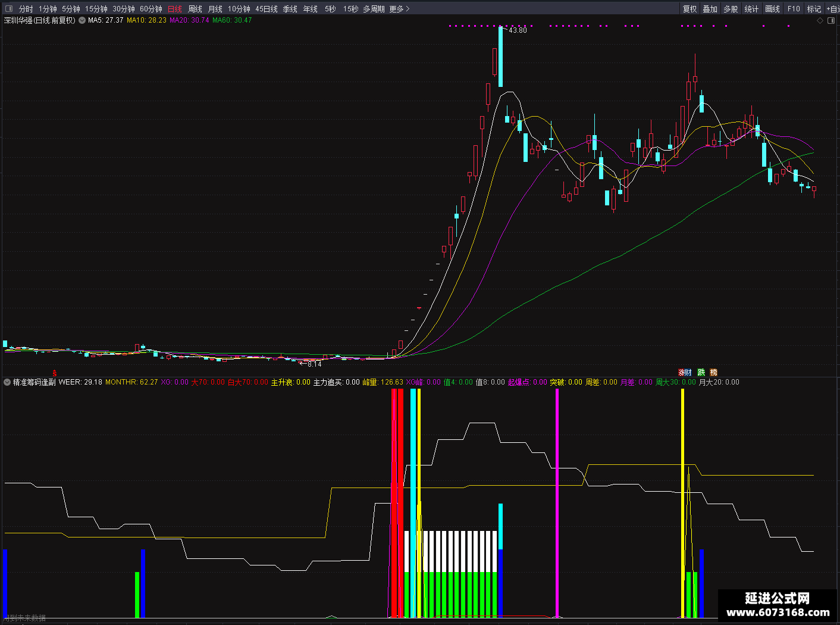The width and height of the screenshot is (840, 625).
Task: Click the red marker below price chart left
Action: pos(55,373)
